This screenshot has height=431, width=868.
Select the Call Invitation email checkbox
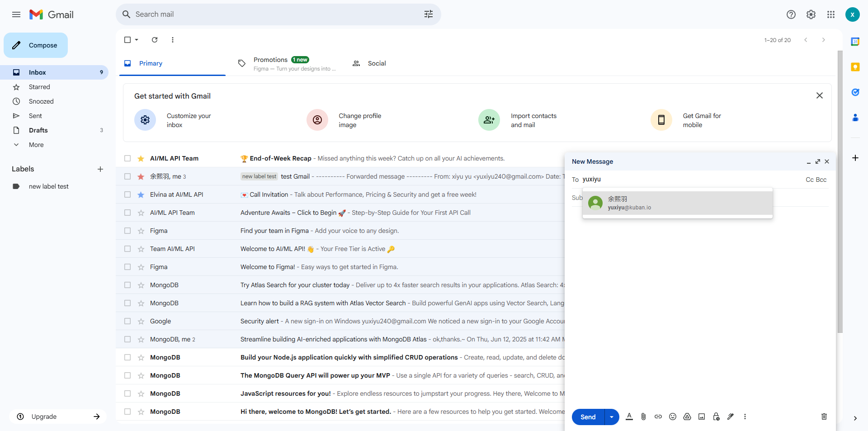point(127,194)
